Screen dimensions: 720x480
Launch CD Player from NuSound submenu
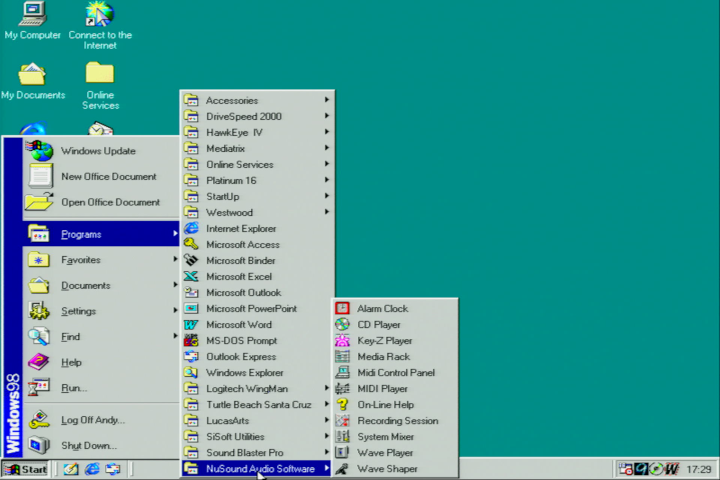click(x=342, y=325)
